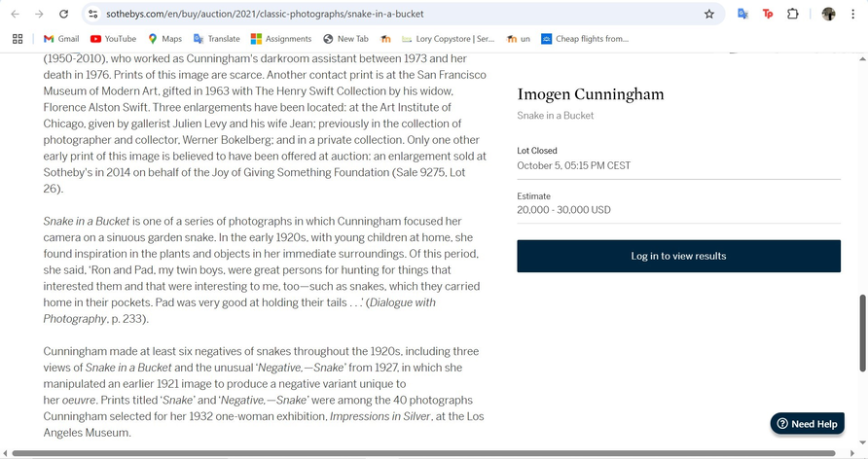The image size is (868, 459).
Task: Open the Cheap flights bookmark
Action: tap(584, 39)
